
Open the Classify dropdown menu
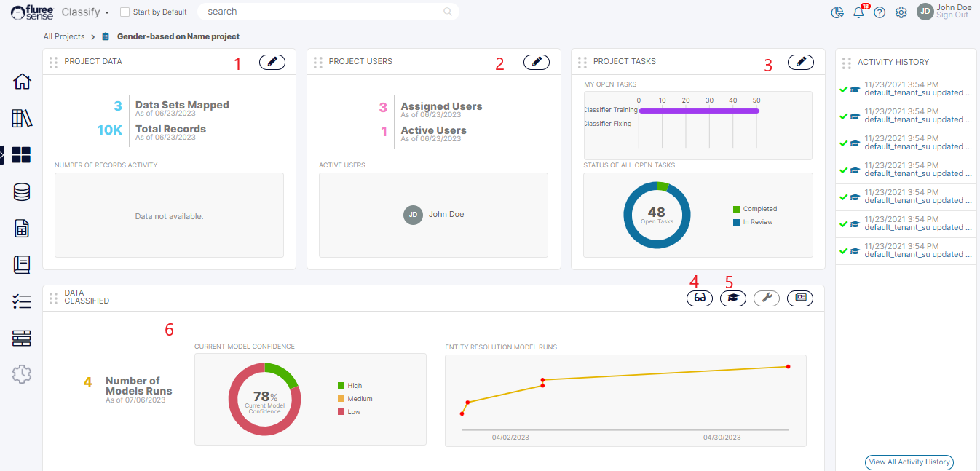pyautogui.click(x=86, y=12)
